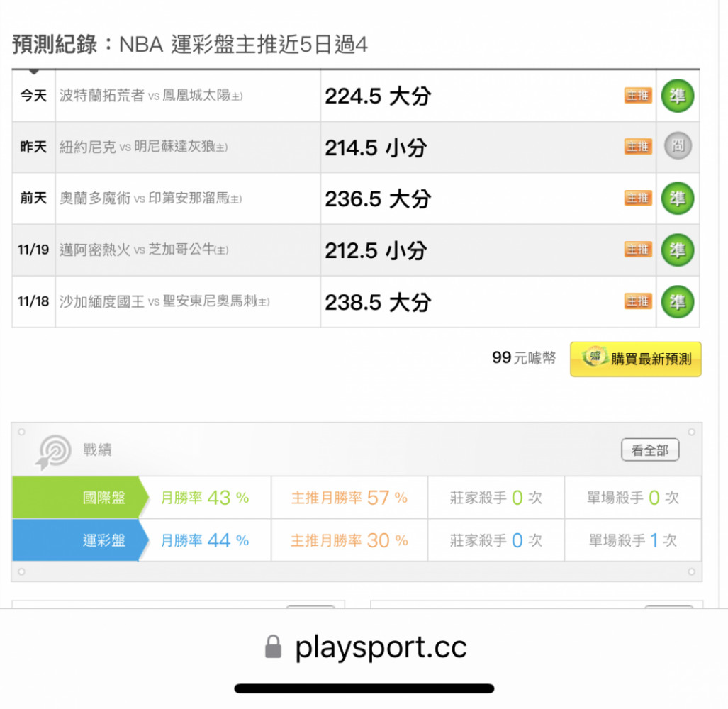Click the 月勝率 44% stat in 運彩盤
728x709 pixels.
click(205, 540)
